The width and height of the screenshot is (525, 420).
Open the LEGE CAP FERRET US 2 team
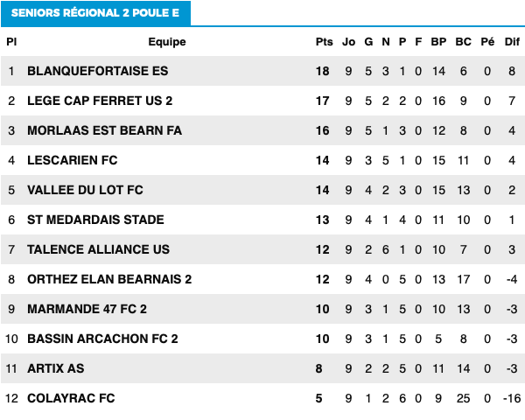coord(100,101)
